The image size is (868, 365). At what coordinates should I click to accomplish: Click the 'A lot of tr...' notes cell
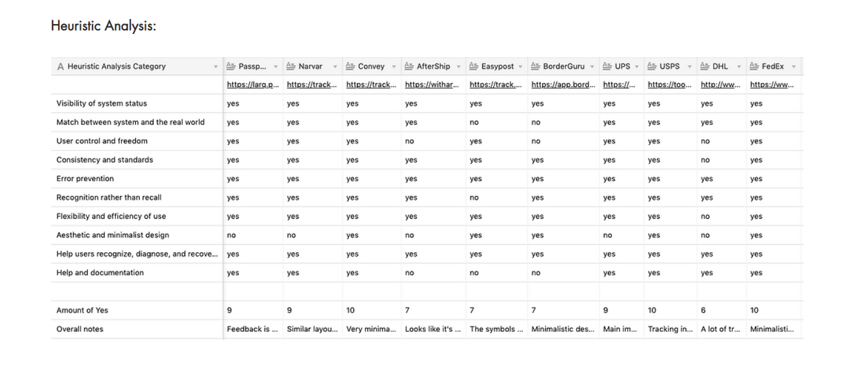pyautogui.click(x=721, y=329)
